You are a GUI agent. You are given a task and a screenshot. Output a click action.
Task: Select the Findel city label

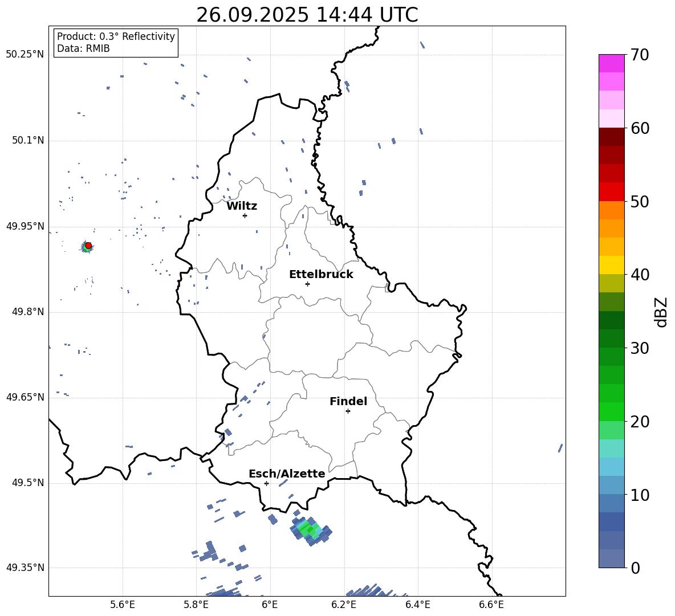coord(348,401)
